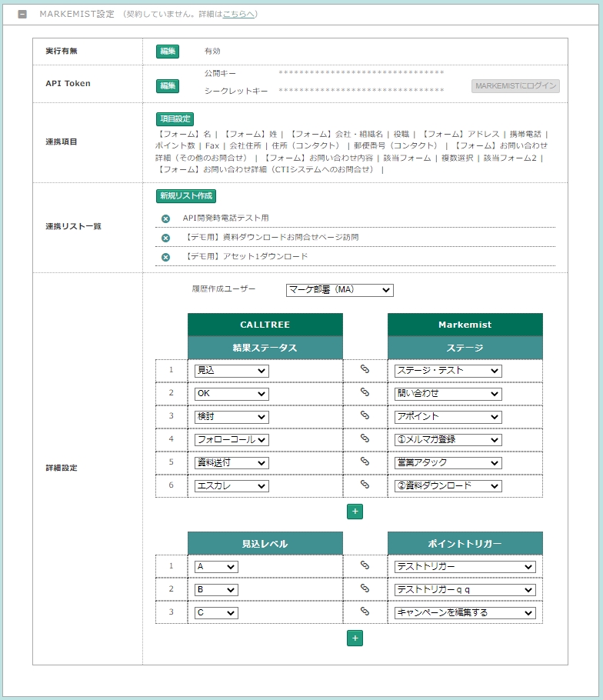This screenshot has height=700, width=603.
Task: Open the テストトリガー point trigger dropdown
Action: 465,567
